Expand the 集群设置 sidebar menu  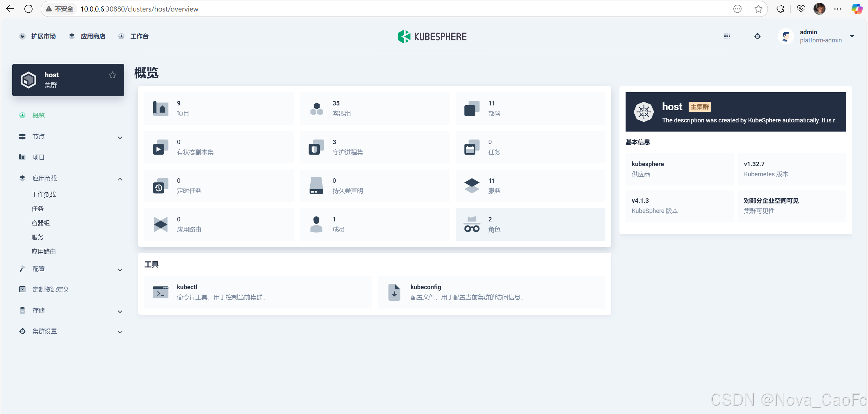coord(120,332)
